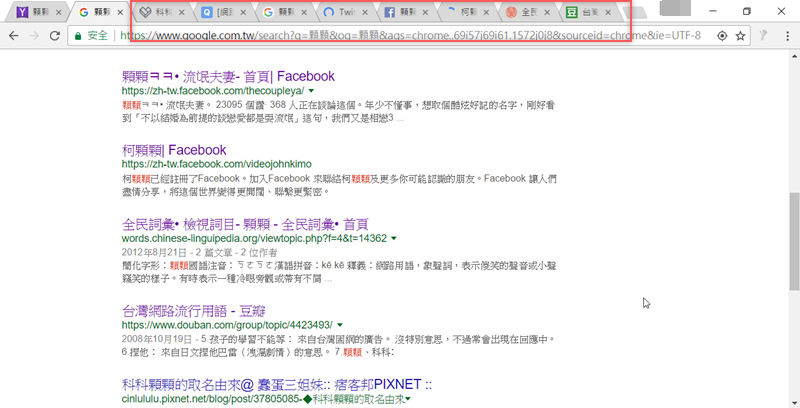
Task: Open 台灣網路流行用語 - 豆瓣 result
Action: coord(194,311)
